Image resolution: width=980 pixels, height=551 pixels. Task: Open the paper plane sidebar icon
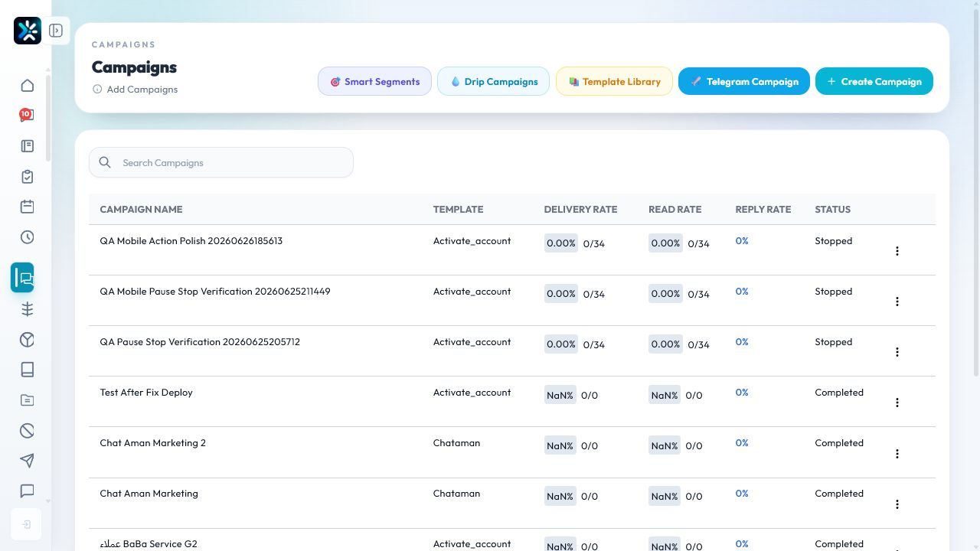[28, 461]
